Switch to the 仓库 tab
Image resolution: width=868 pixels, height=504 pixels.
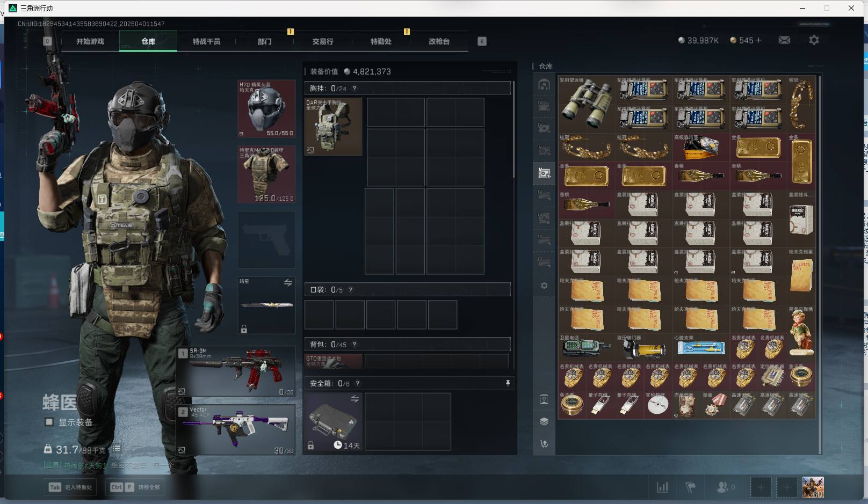pos(148,41)
